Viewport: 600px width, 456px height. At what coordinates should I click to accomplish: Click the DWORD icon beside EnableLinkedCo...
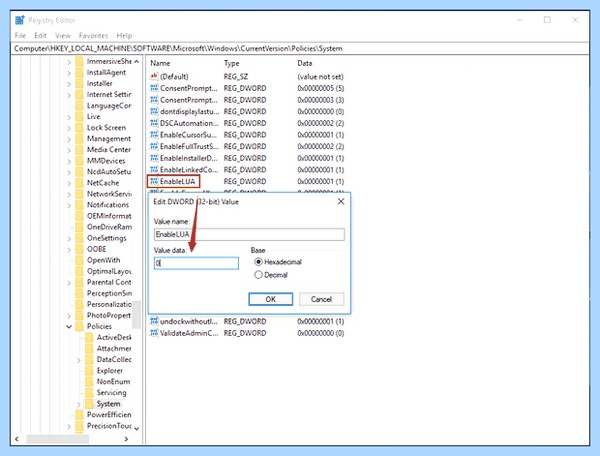click(x=154, y=170)
